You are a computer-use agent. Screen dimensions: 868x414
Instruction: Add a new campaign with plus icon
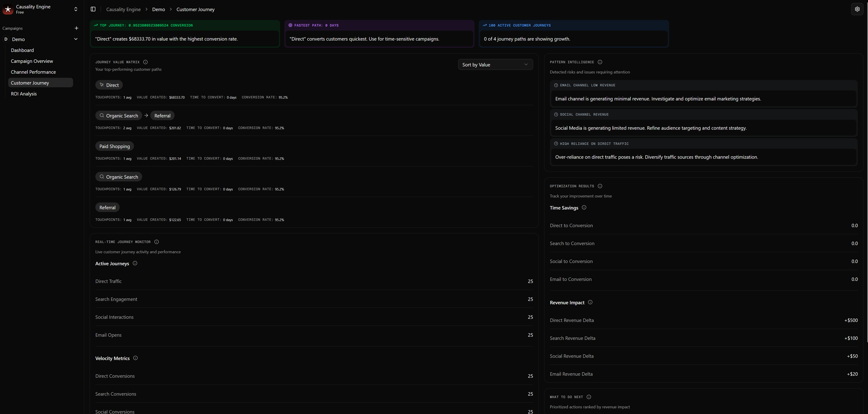click(x=77, y=28)
